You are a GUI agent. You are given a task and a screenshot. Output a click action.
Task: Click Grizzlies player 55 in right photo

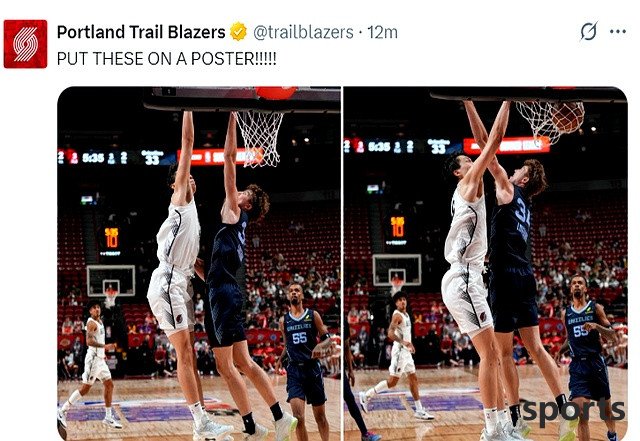(x=588, y=353)
